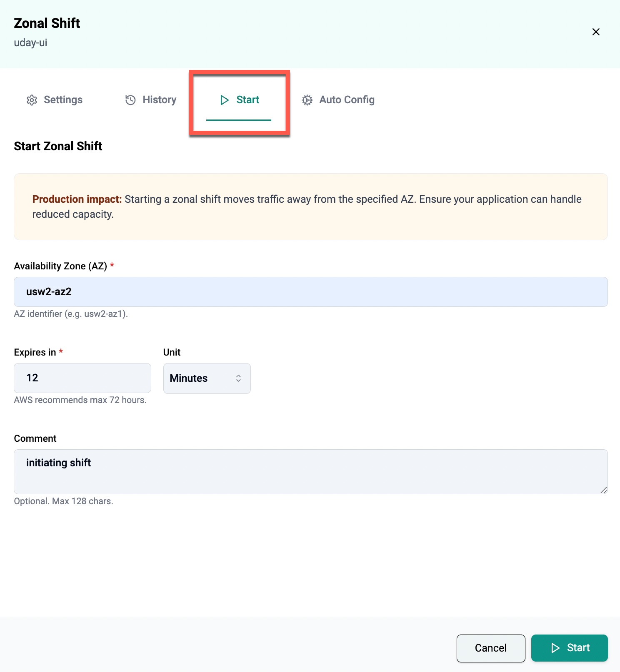620x672 pixels.
Task: Click the up-down chevron in Unit selector
Action: coord(238,378)
